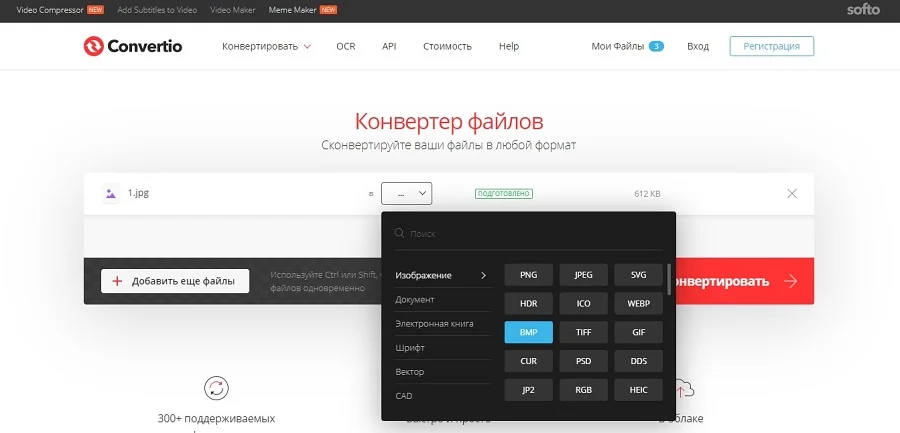The image size is (900, 433).
Task: Select HDR format
Action: [x=529, y=303]
